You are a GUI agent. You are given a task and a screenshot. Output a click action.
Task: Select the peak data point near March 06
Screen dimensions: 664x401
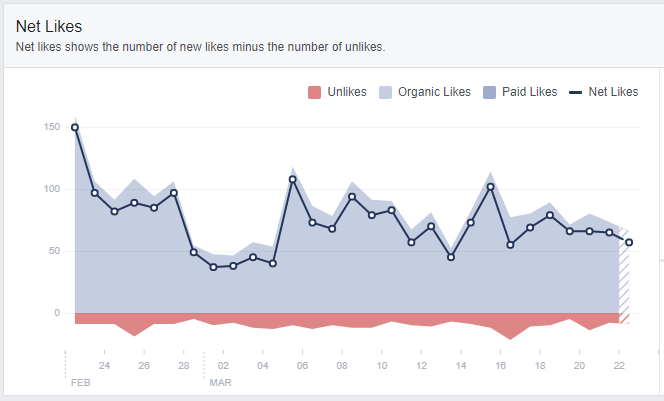click(293, 180)
